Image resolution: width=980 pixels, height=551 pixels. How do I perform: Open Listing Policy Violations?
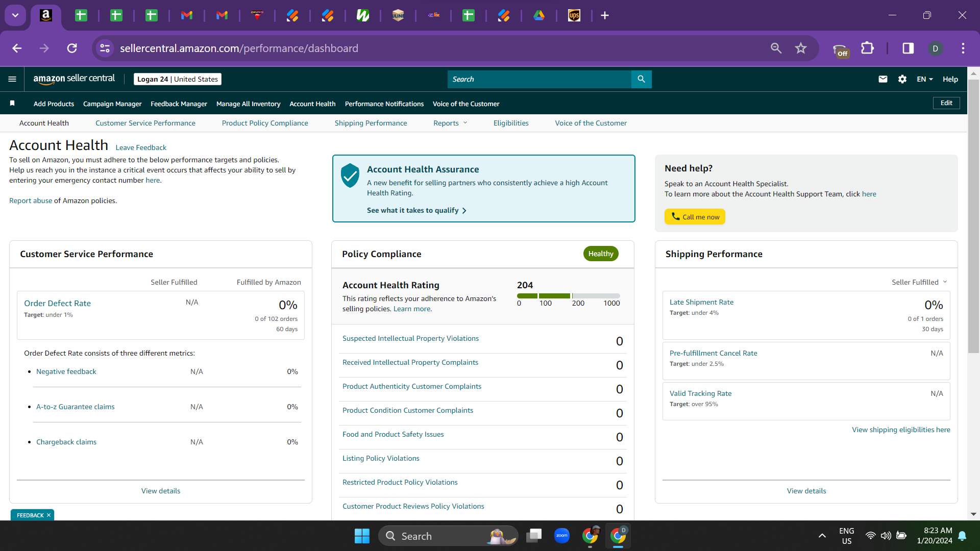[381, 458]
